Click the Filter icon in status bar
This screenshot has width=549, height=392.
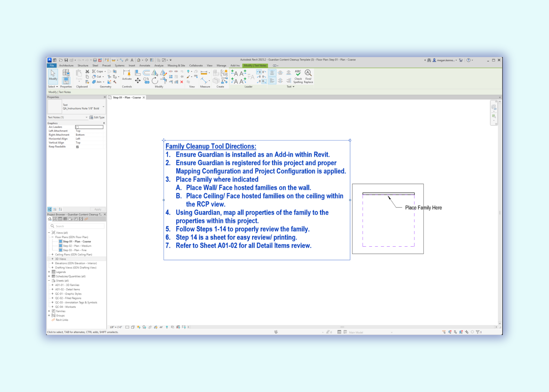coord(478,332)
